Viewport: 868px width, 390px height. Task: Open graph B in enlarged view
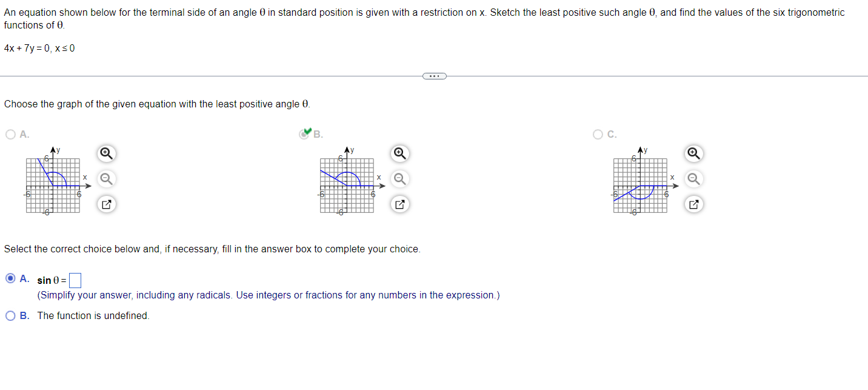[x=399, y=204]
